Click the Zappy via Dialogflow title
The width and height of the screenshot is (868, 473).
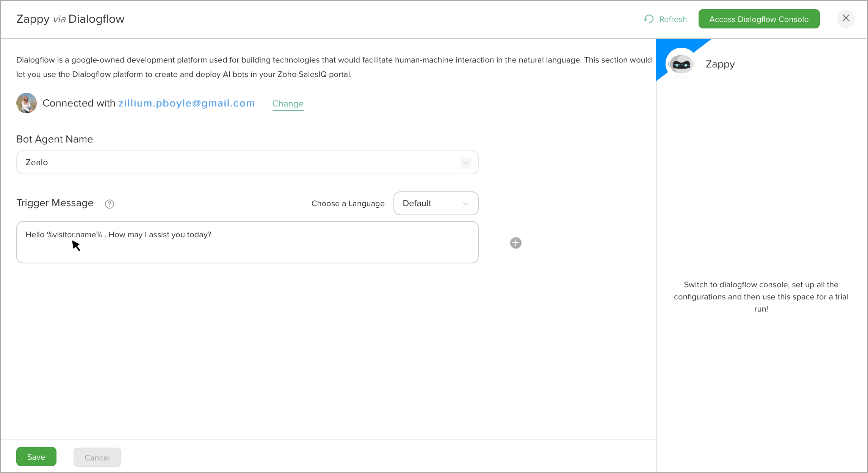click(x=70, y=19)
